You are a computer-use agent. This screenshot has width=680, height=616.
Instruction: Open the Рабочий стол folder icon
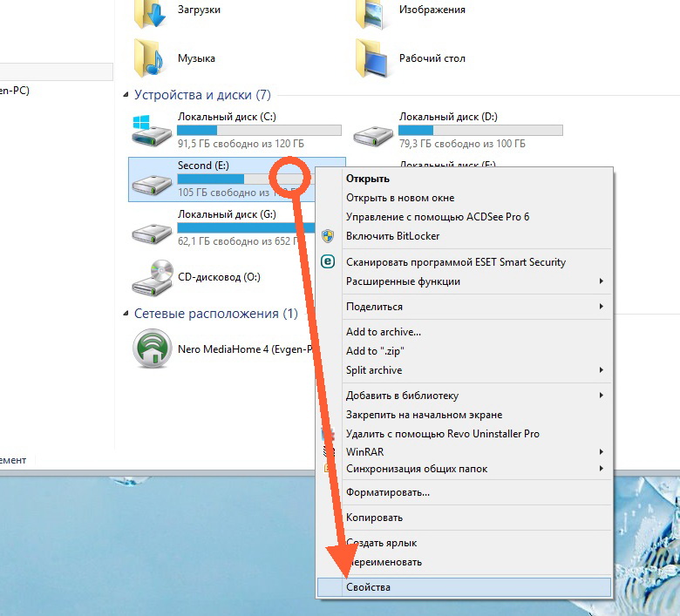[373, 58]
